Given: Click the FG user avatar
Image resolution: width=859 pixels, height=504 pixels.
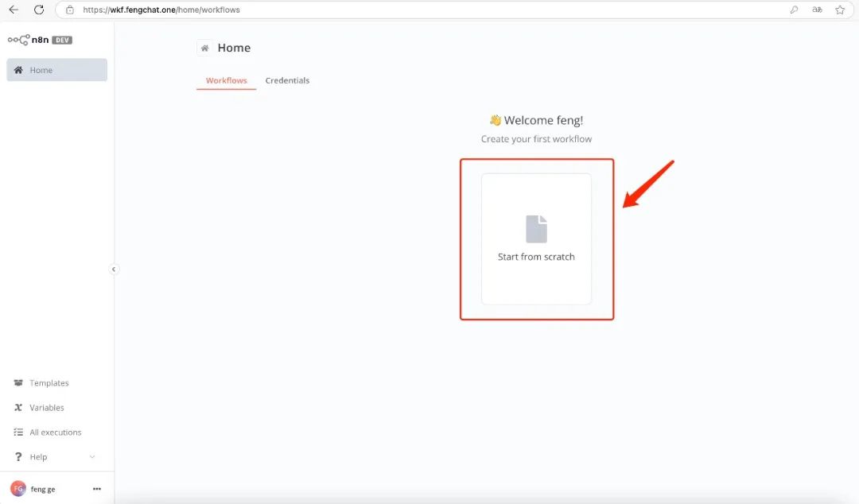Looking at the screenshot, I should (x=17, y=489).
